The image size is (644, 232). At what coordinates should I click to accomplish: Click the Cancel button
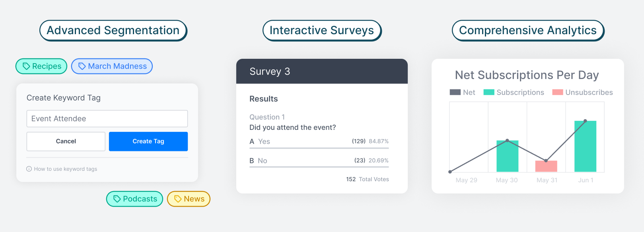tap(66, 141)
